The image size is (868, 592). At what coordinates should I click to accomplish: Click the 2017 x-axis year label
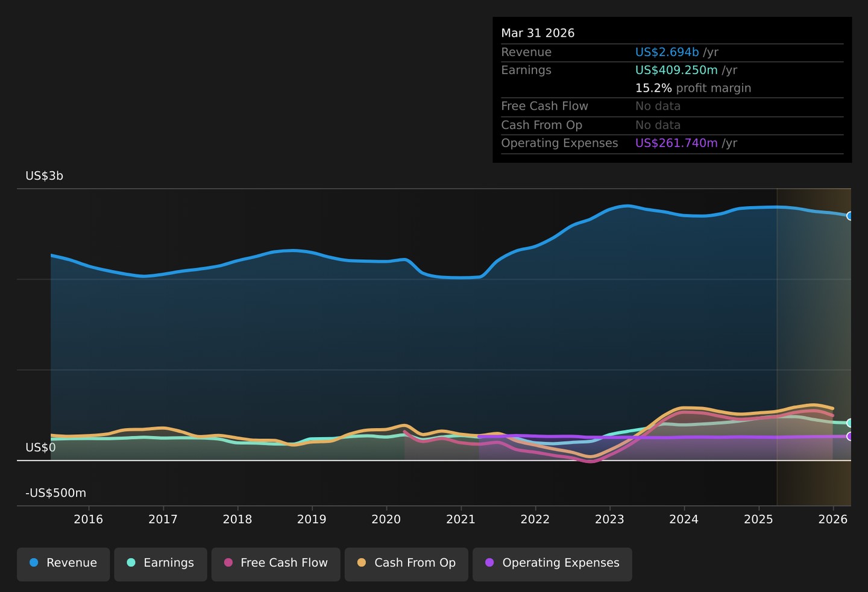pos(163,519)
